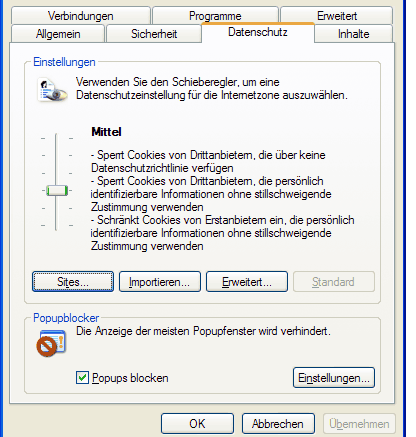Click the Importieren... button
The width and height of the screenshot is (416, 437).
tap(160, 282)
